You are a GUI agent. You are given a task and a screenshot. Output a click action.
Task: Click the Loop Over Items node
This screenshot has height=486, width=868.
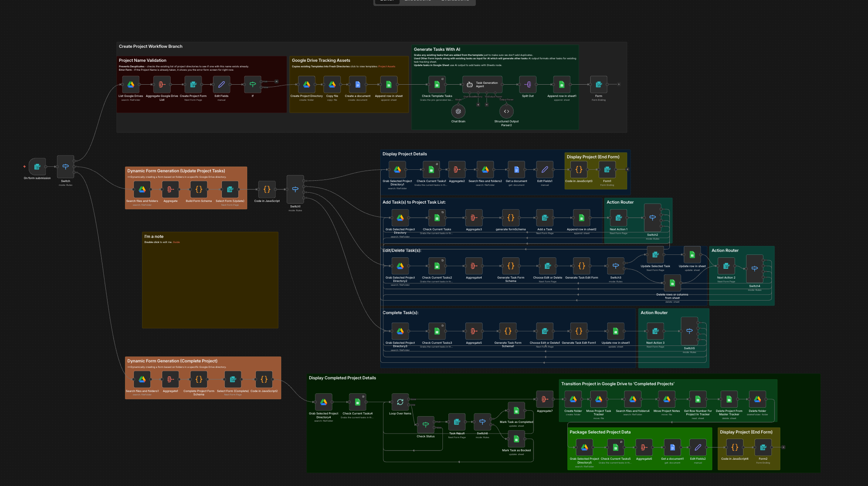pyautogui.click(x=400, y=401)
